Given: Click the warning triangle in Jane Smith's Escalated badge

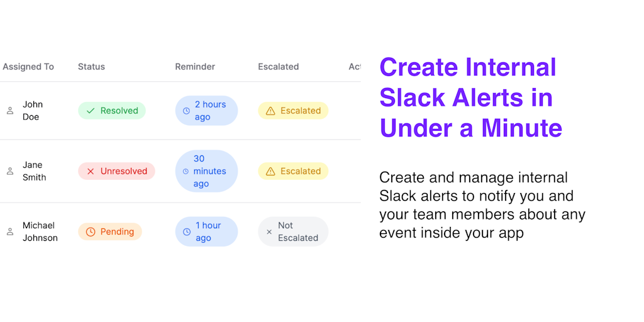Looking at the screenshot, I should pyautogui.click(x=270, y=171).
